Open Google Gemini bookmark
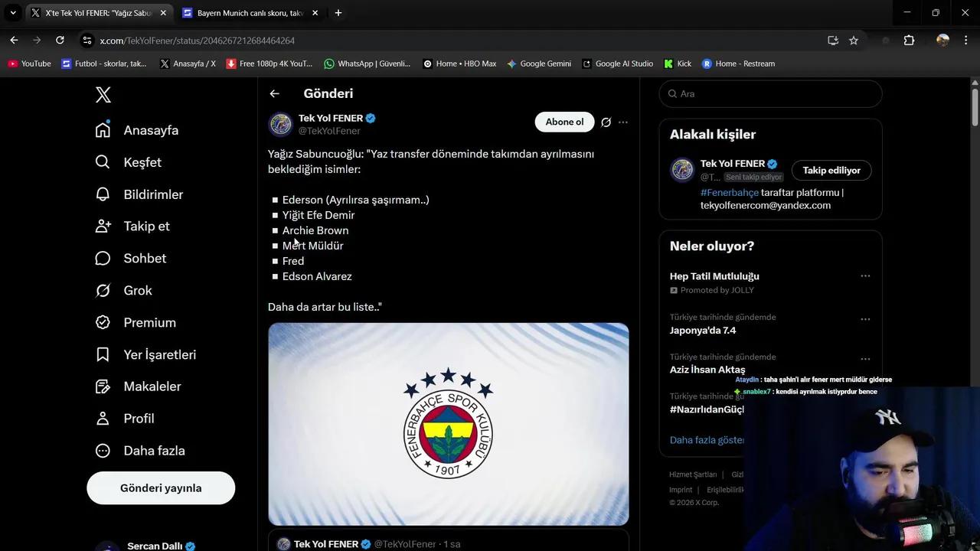The height and width of the screenshot is (551, 980). click(539, 64)
